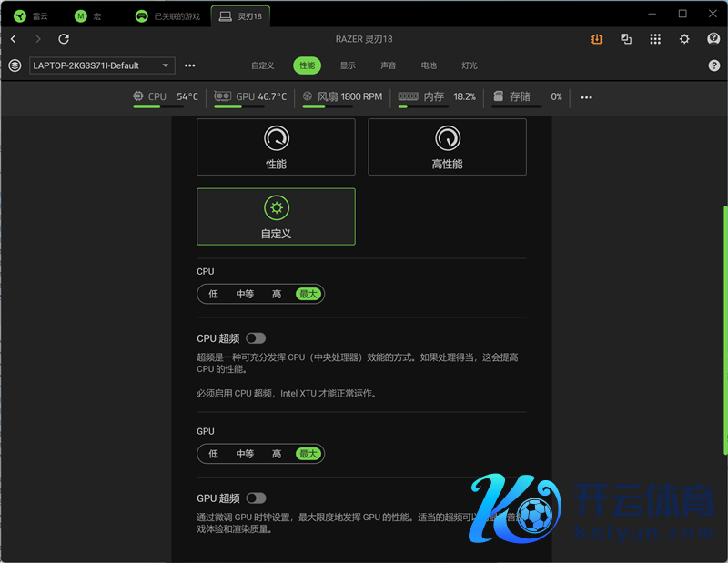Click the profile stack icon left of dropdown

point(15,65)
